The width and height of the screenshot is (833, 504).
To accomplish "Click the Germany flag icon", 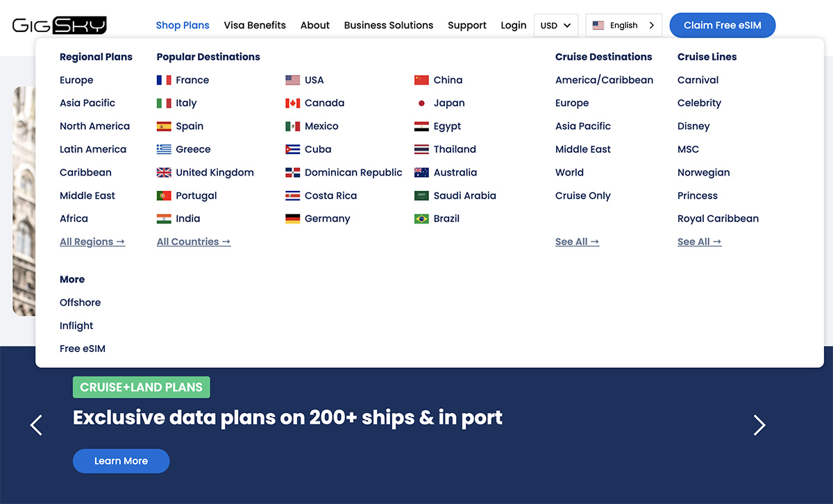I will 293,219.
